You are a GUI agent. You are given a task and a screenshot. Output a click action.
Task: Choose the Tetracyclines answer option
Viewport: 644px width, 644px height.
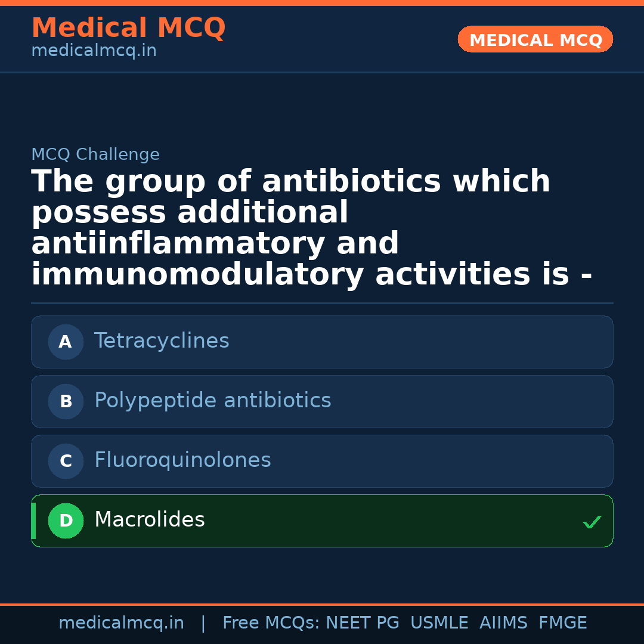tap(162, 341)
